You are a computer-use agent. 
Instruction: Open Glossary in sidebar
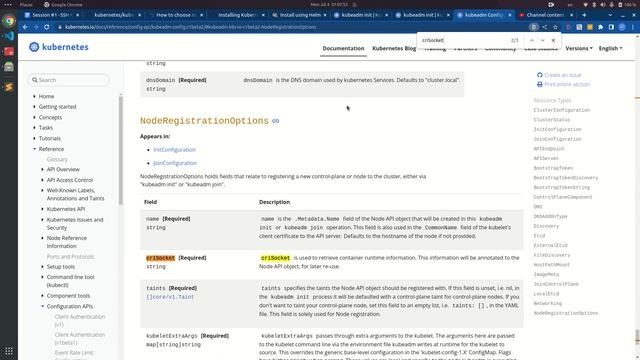57,159
